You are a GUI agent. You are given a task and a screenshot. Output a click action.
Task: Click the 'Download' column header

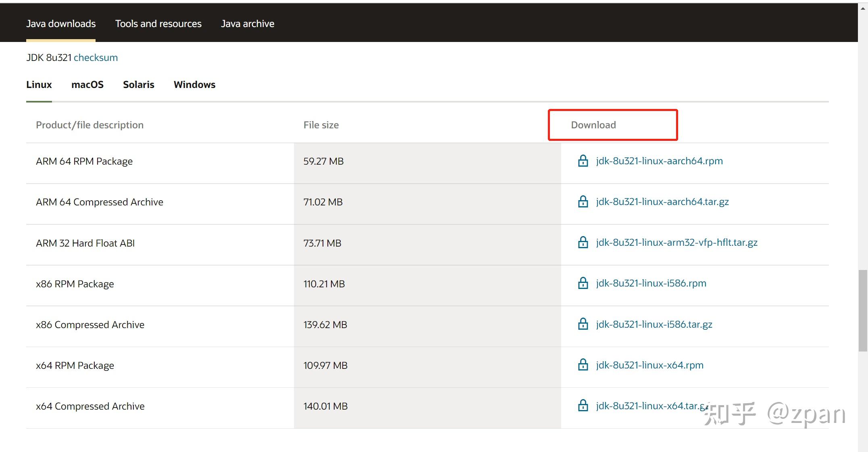pyautogui.click(x=593, y=125)
